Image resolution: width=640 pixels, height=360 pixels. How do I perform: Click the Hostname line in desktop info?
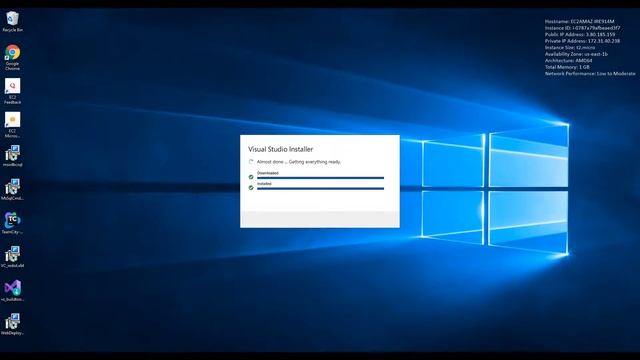pos(579,21)
